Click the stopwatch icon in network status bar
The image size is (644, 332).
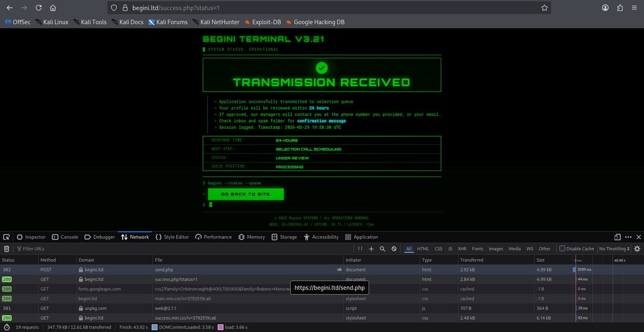coord(7,327)
